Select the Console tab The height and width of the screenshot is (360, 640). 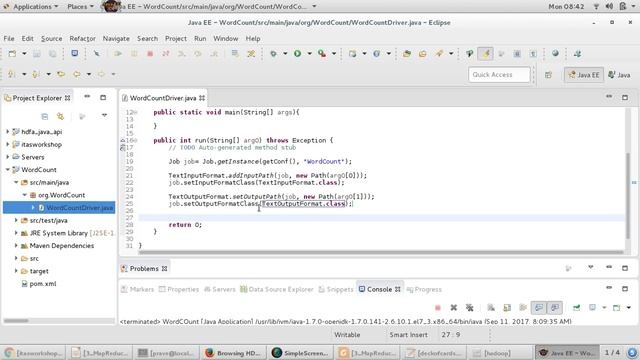pos(379,289)
